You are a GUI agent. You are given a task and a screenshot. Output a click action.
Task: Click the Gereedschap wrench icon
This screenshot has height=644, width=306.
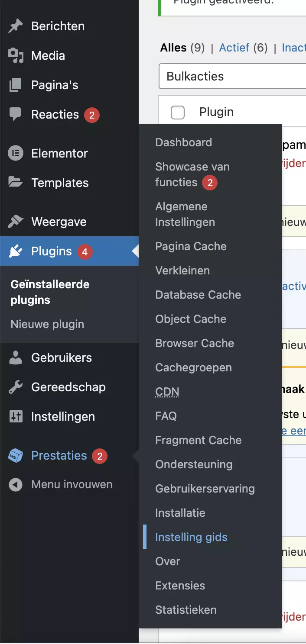point(16,387)
